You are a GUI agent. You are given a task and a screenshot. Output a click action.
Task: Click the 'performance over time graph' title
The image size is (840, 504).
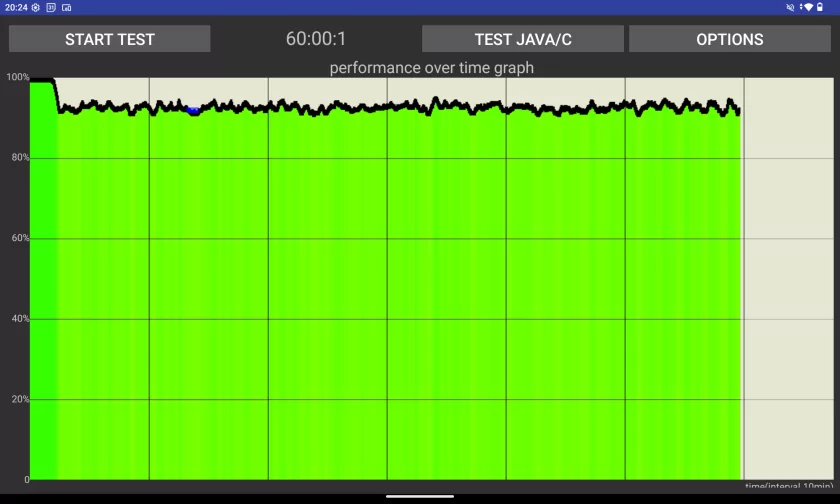pyautogui.click(x=431, y=68)
